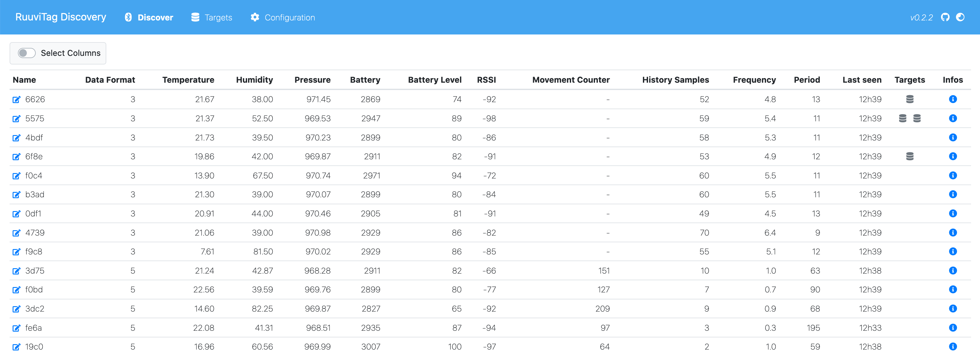Show info for tag 19c0

point(953,346)
